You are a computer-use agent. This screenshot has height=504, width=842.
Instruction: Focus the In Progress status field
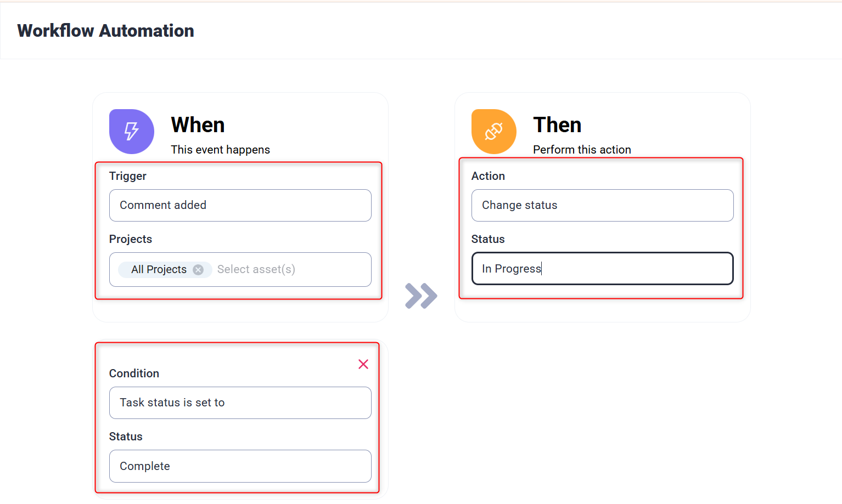tap(602, 269)
